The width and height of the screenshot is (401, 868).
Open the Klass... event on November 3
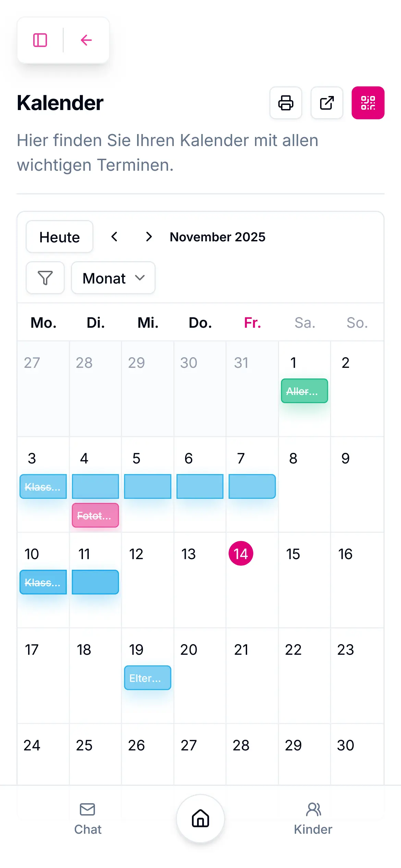click(x=43, y=486)
